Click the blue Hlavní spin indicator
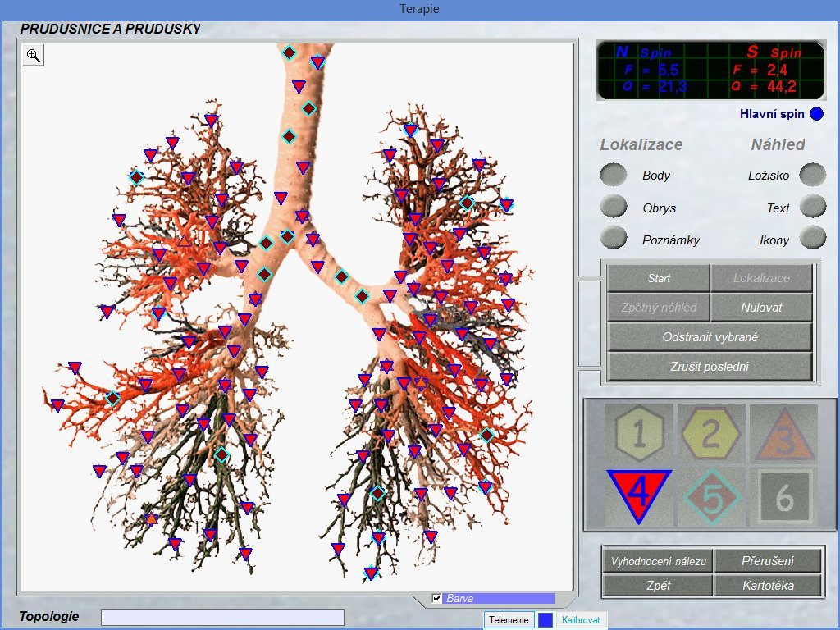 (816, 114)
